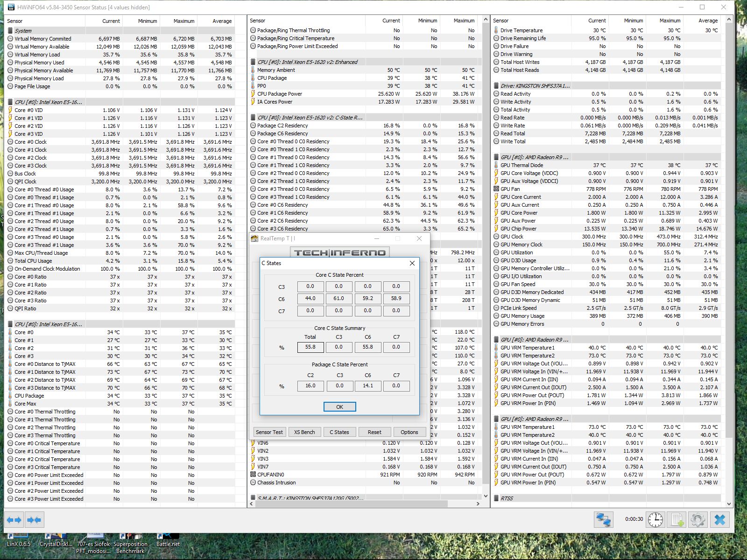747x560 pixels.
Task: Select the On-Demand Clock Modulation row label
Action: (47, 269)
